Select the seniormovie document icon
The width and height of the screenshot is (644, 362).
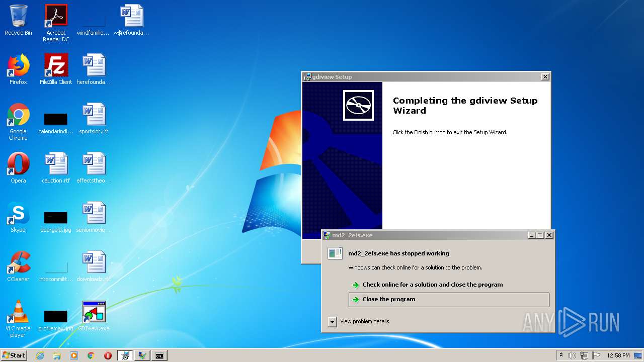coord(94,217)
